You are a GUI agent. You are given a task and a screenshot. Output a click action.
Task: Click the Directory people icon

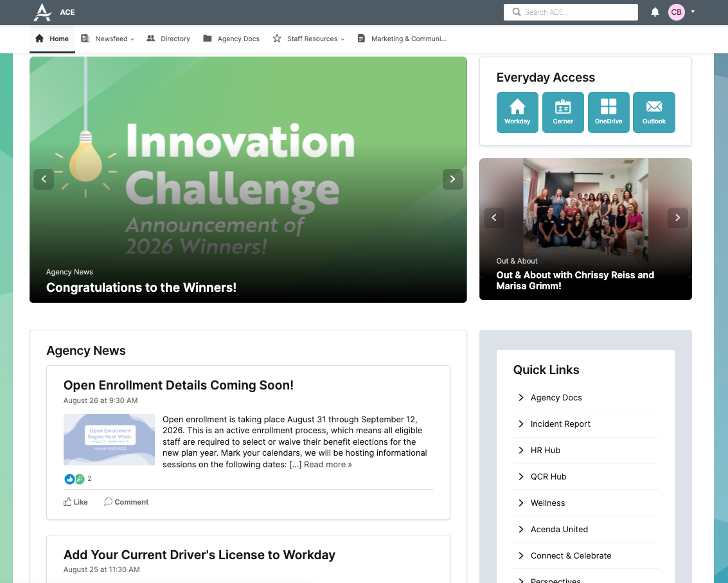pos(150,38)
